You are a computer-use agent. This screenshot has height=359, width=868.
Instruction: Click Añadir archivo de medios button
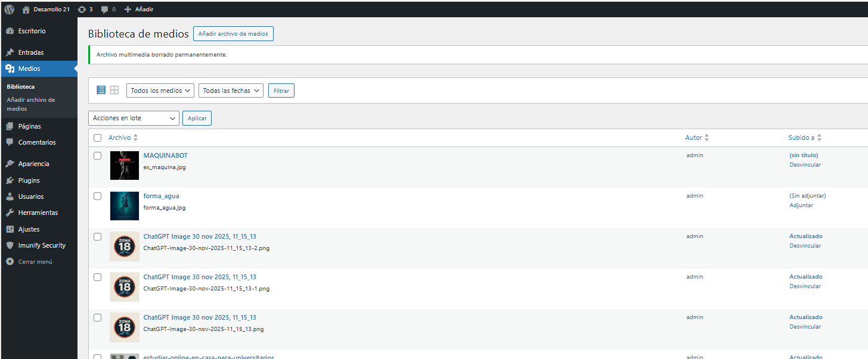click(233, 34)
